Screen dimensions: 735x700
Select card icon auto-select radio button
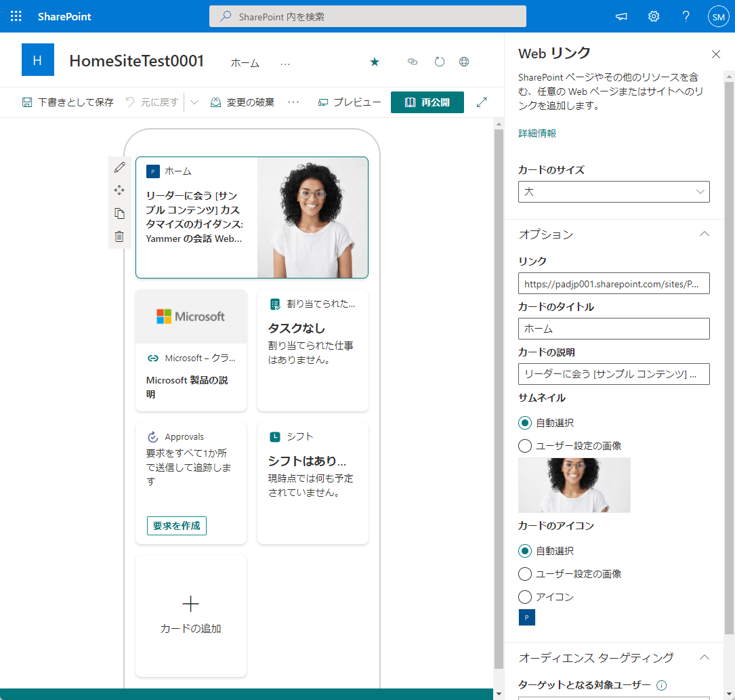[525, 551]
